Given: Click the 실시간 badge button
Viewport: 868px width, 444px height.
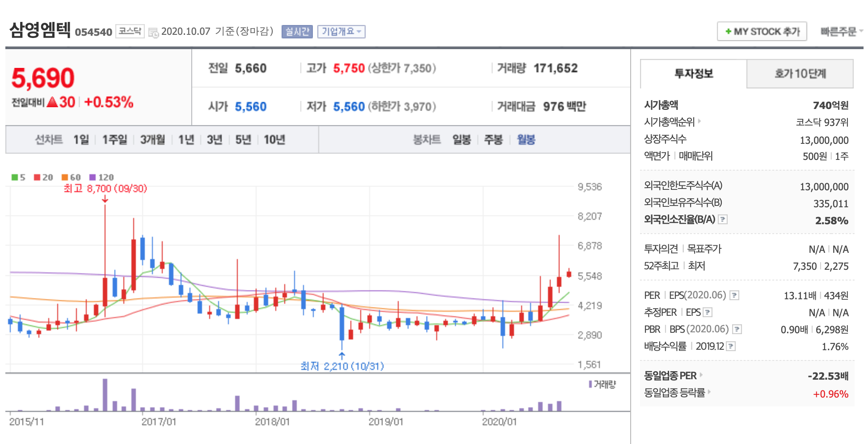Looking at the screenshot, I should [297, 32].
